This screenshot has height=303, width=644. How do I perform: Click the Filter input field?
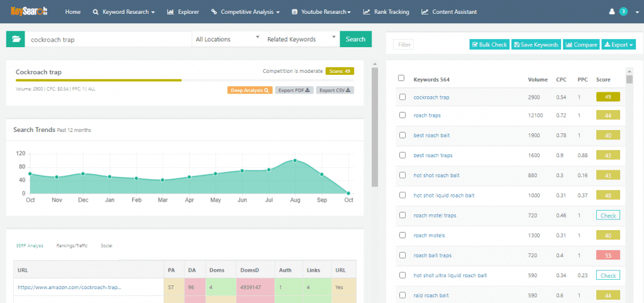click(404, 45)
